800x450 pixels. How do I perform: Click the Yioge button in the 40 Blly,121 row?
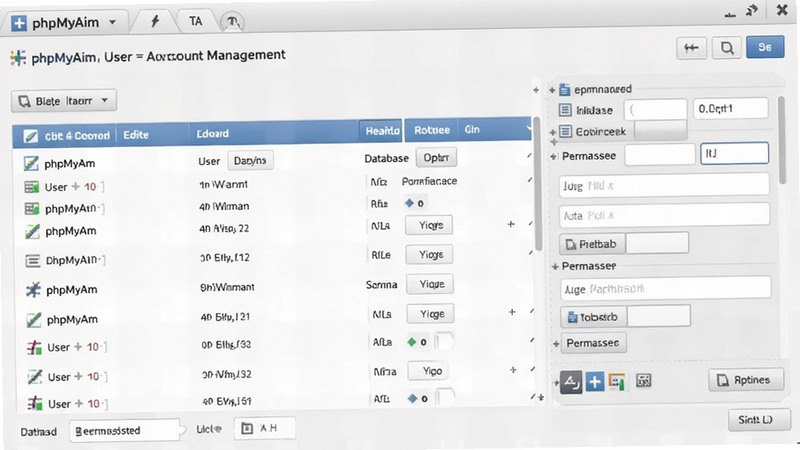pyautogui.click(x=431, y=314)
